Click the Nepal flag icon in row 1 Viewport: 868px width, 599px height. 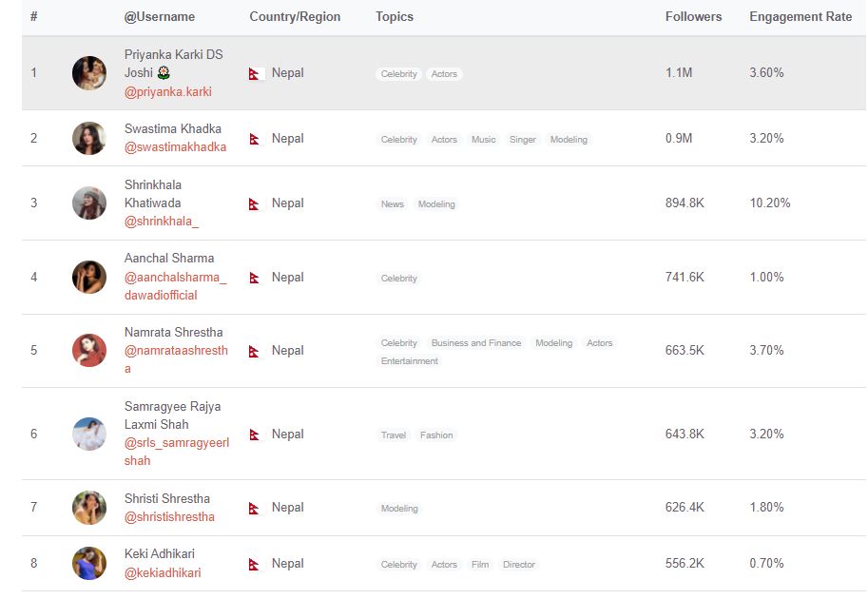(255, 74)
